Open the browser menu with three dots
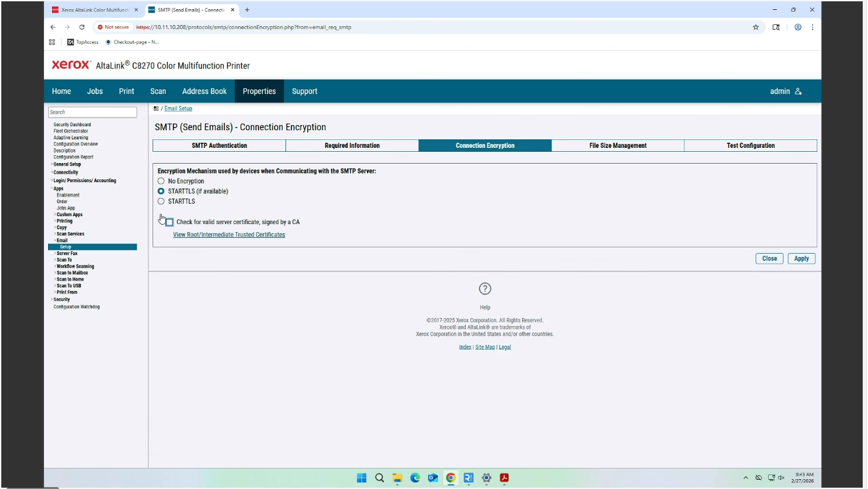 (x=813, y=27)
